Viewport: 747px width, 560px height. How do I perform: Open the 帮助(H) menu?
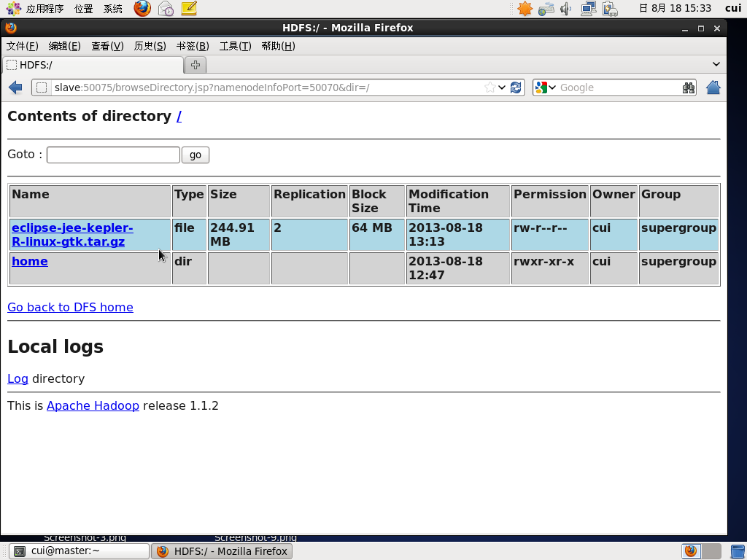(x=278, y=46)
